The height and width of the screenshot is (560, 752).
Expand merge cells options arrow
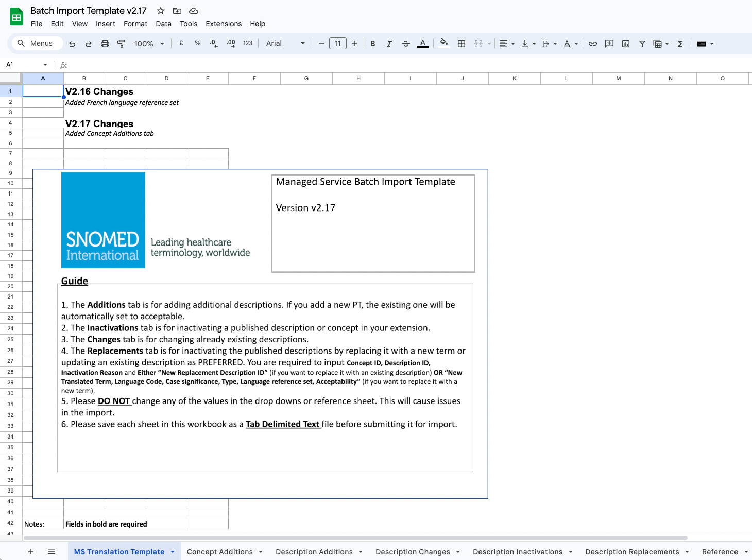pos(489,44)
